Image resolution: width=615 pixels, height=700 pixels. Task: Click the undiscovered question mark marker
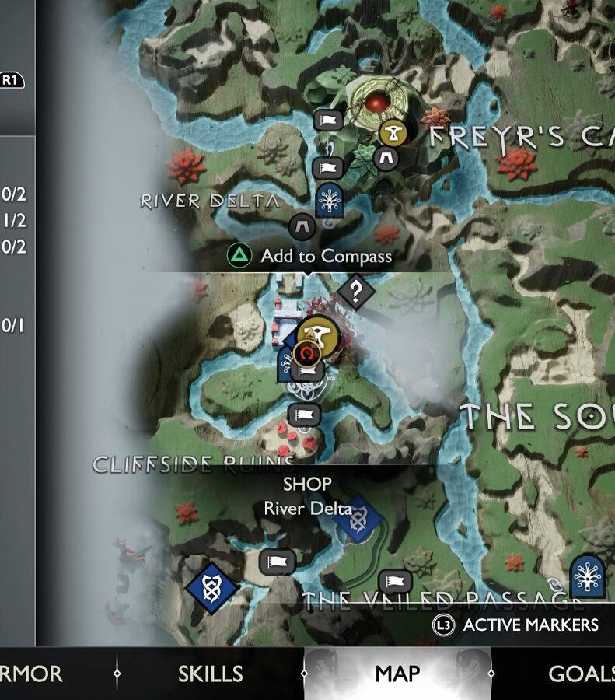[x=355, y=292]
